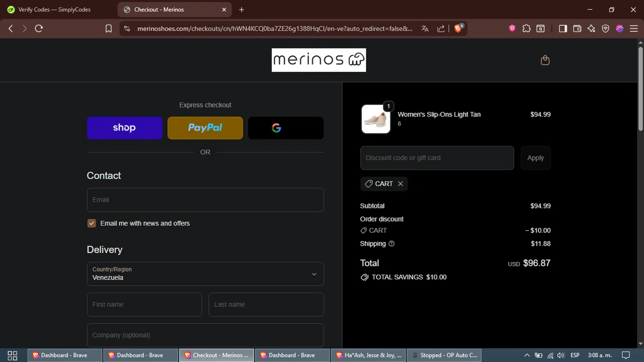The width and height of the screenshot is (644, 362).
Task: Click the shipping help question mark icon
Action: point(392,243)
